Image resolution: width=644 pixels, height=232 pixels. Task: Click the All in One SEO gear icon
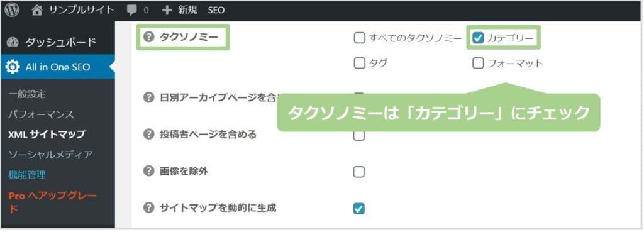[13, 67]
